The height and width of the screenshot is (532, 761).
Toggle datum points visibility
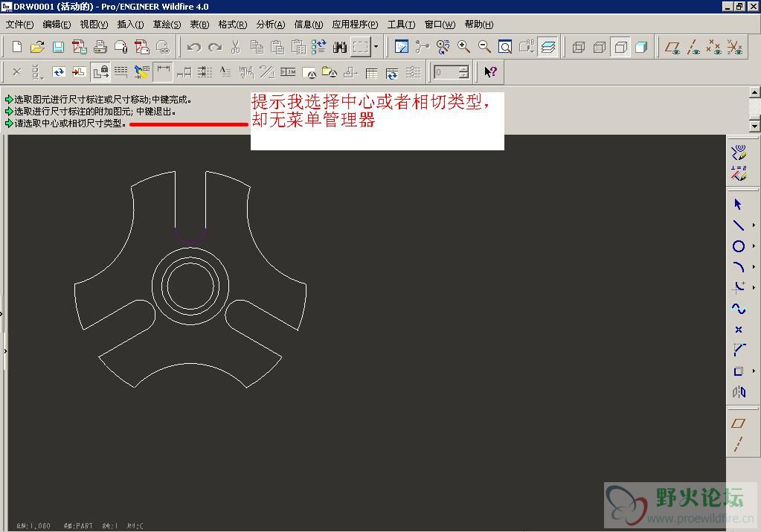coord(714,47)
